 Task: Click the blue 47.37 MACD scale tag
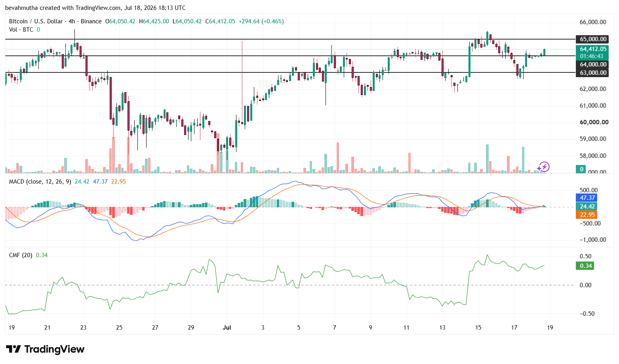click(587, 198)
